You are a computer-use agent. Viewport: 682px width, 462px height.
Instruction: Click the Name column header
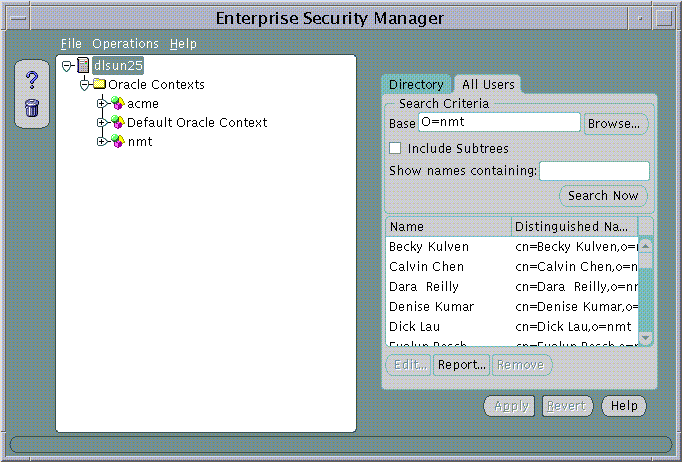point(448,227)
